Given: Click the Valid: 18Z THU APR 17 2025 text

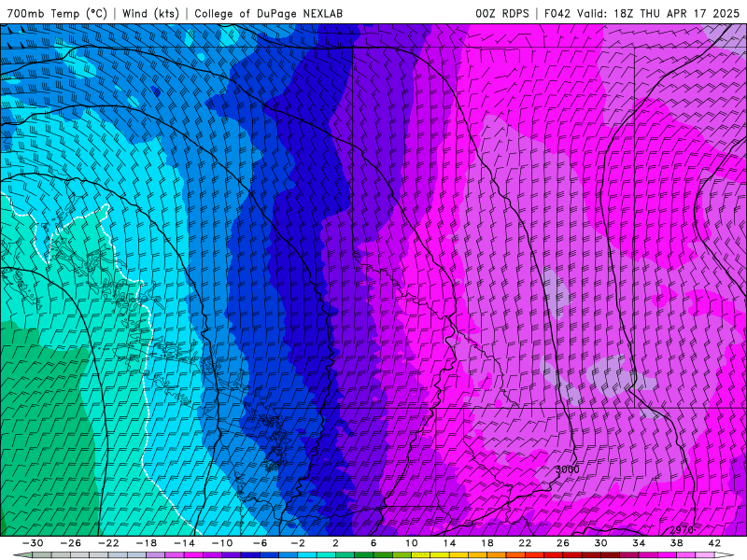Looking at the screenshot, I should [x=658, y=13].
